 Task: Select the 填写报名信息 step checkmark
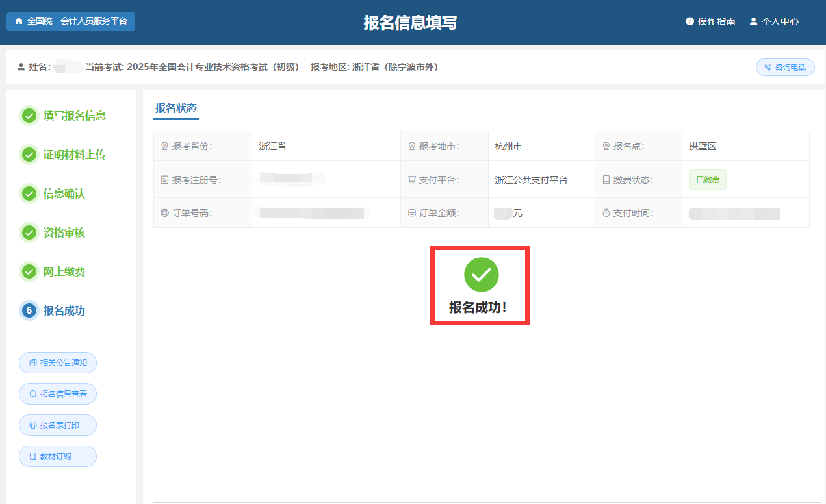tap(29, 116)
